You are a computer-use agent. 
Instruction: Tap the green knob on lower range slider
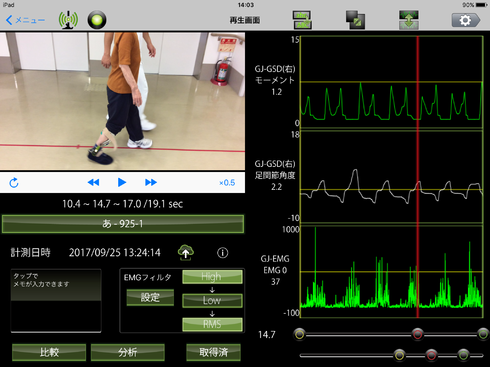click(463, 355)
